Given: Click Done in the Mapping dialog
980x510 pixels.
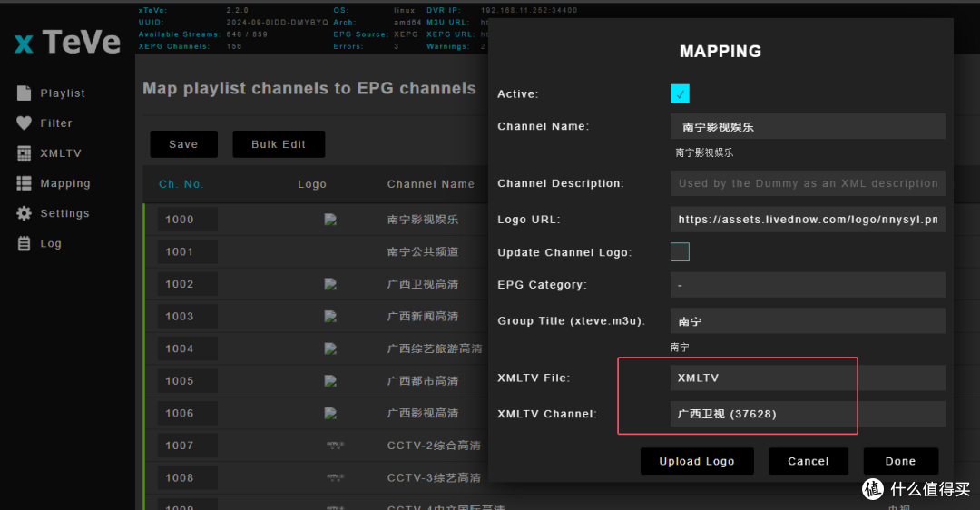Looking at the screenshot, I should 901,461.
